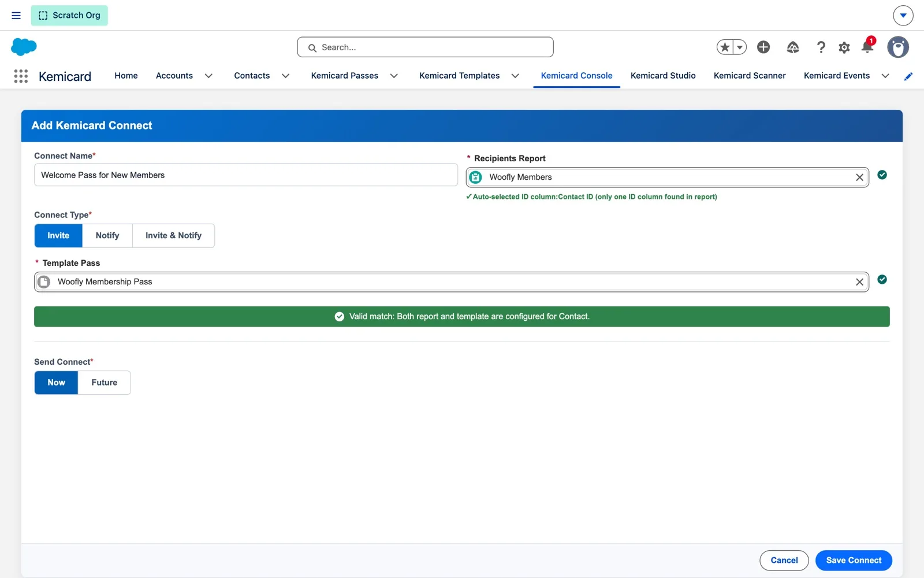This screenshot has width=924, height=578.
Task: Go to the Home tab
Action: click(x=126, y=76)
